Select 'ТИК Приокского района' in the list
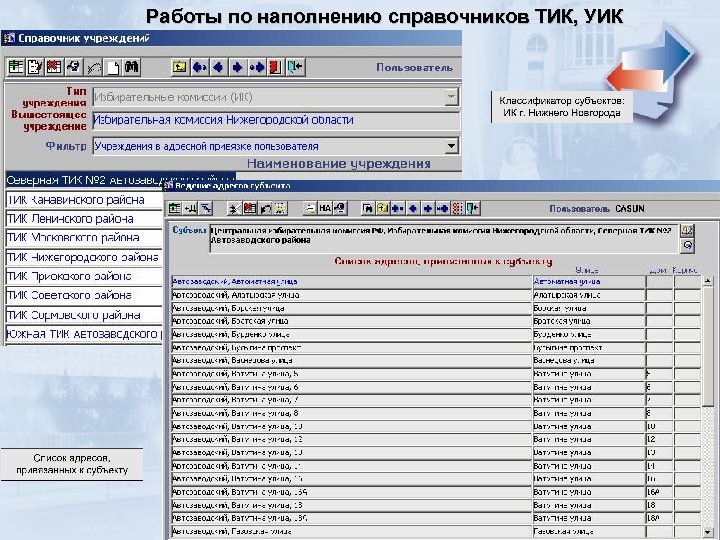 pyautogui.click(x=84, y=276)
